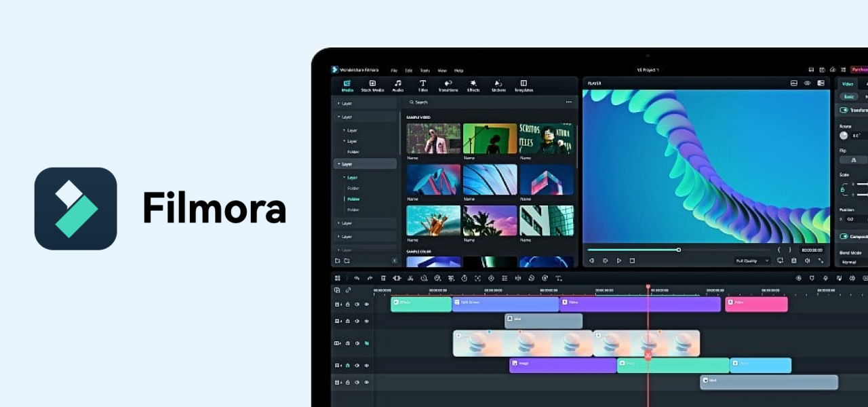Toggle the Compositing switch in properties panel
The image size is (868, 407).
coord(844,237)
